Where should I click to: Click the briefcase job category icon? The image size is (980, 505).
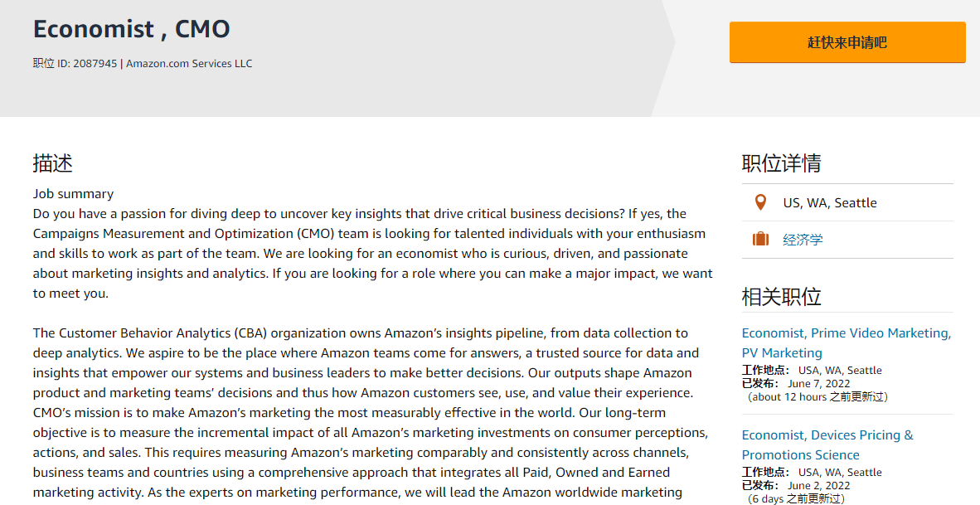tap(760, 240)
